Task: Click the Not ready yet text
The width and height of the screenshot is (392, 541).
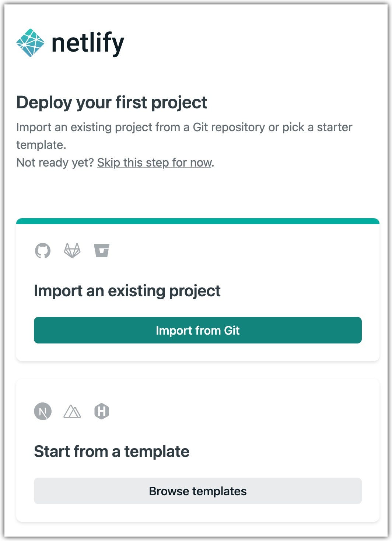Action: point(55,162)
